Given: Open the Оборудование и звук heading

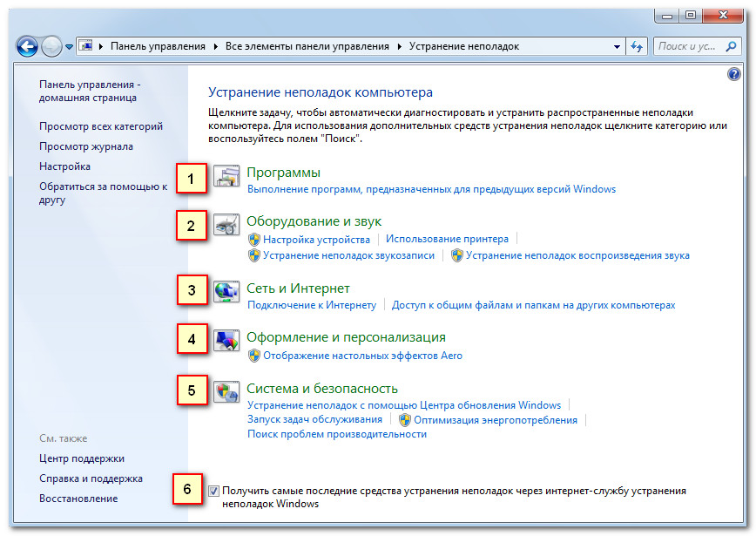Looking at the screenshot, I should pos(314,221).
